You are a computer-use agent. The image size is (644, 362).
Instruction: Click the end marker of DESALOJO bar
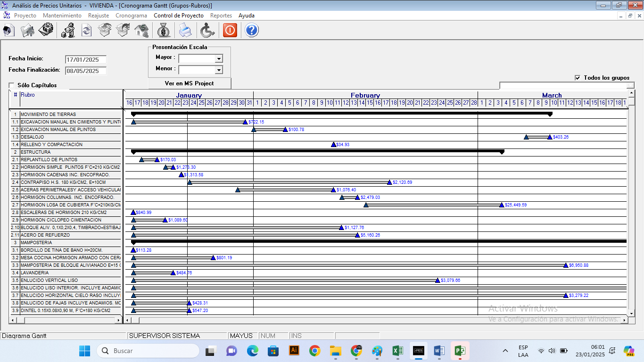[x=550, y=137]
